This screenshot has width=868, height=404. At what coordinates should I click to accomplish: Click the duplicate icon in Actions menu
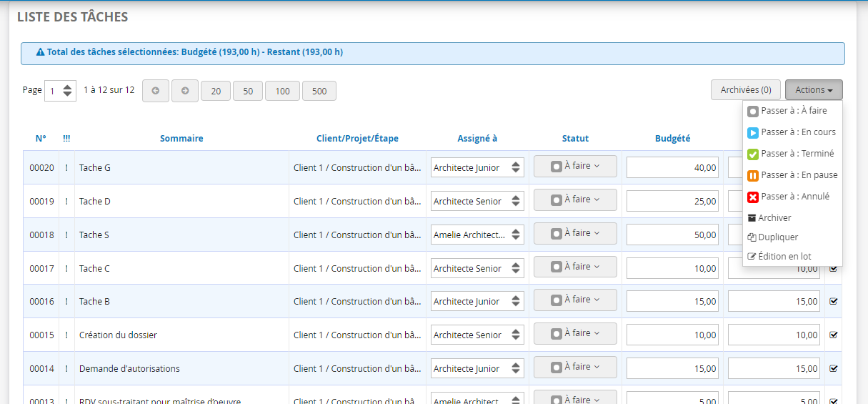(752, 237)
